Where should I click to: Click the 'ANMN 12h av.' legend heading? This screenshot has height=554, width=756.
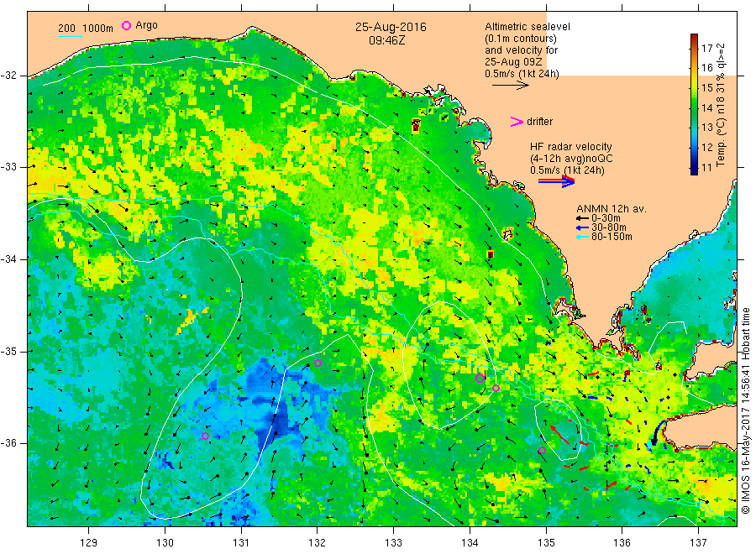pyautogui.click(x=612, y=209)
